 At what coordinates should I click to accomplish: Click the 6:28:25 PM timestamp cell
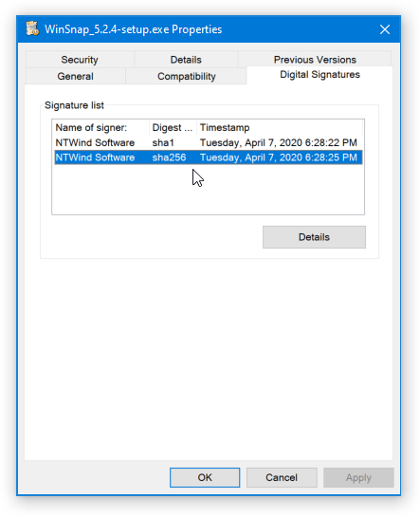click(279, 157)
